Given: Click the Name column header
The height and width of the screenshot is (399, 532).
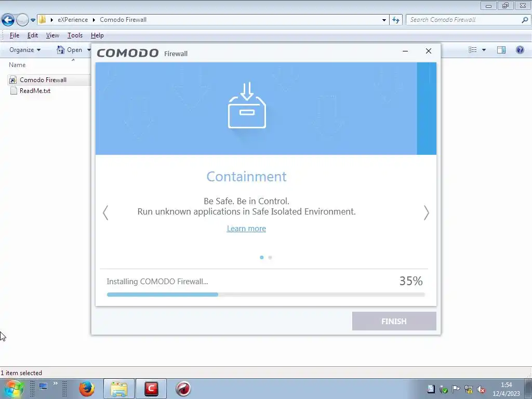Looking at the screenshot, I should [17, 65].
